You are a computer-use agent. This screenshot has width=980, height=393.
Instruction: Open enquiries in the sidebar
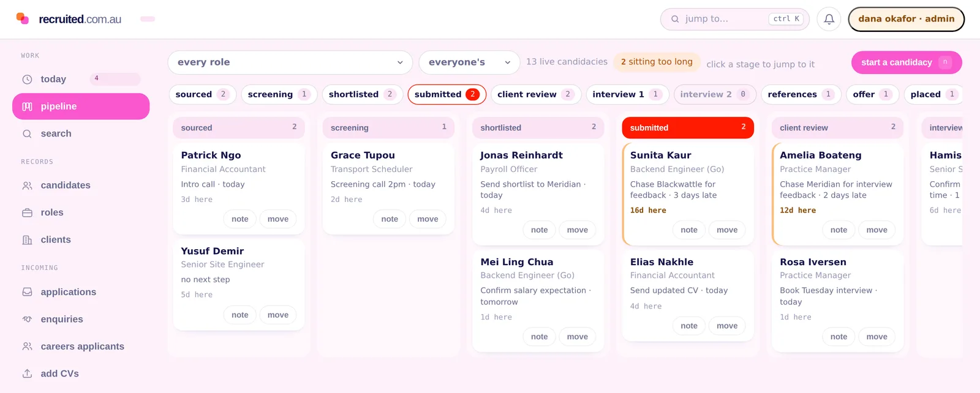tap(81, 319)
